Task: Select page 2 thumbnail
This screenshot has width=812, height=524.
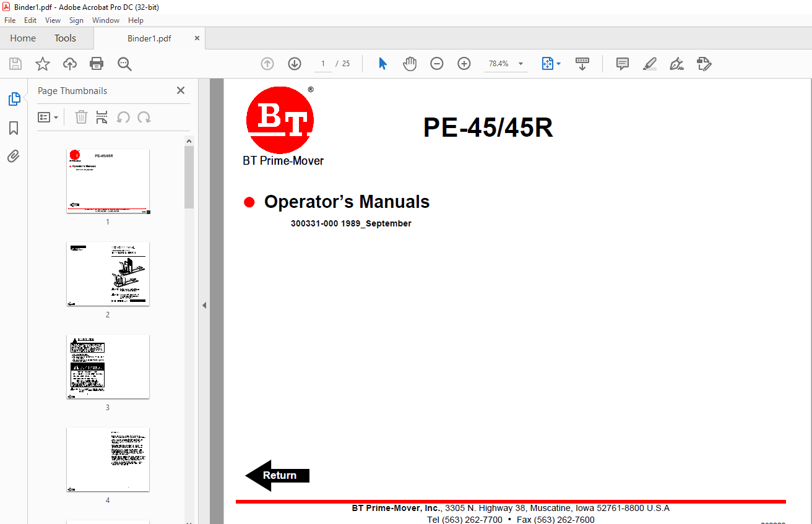Action: click(x=108, y=273)
